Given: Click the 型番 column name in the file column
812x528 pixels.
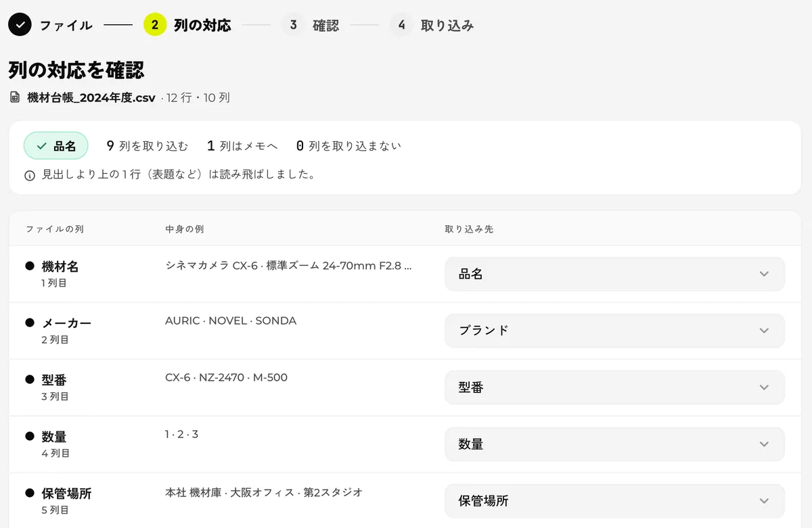Looking at the screenshot, I should [x=54, y=380].
